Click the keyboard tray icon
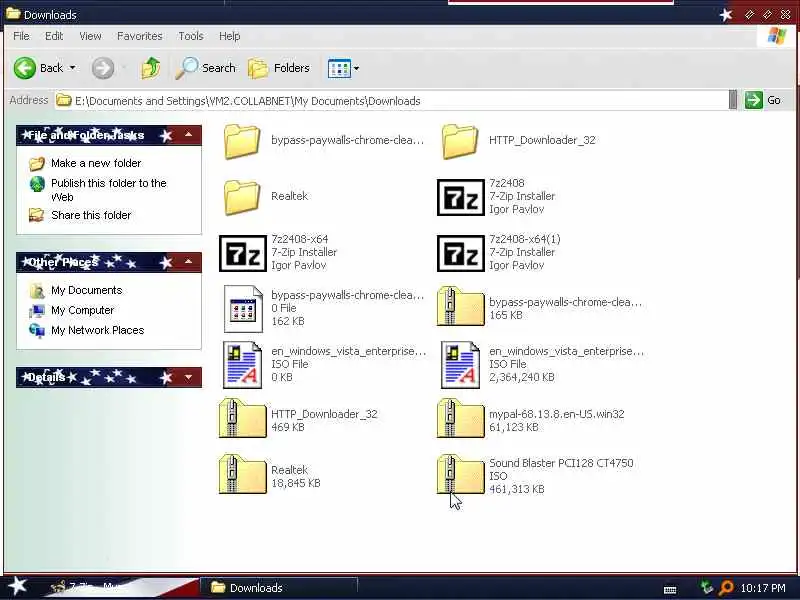The width and height of the screenshot is (800, 600). pyautogui.click(x=670, y=589)
